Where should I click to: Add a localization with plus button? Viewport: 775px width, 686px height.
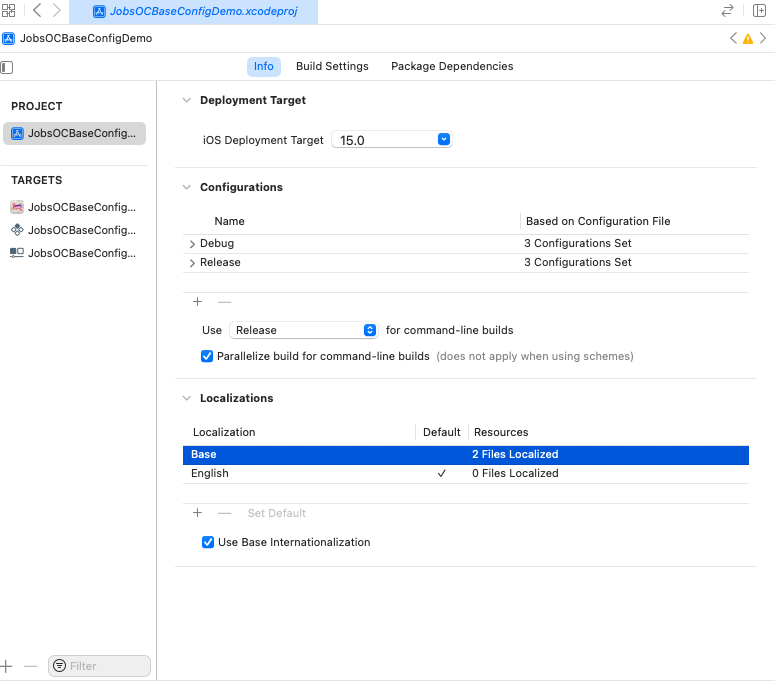pos(197,513)
